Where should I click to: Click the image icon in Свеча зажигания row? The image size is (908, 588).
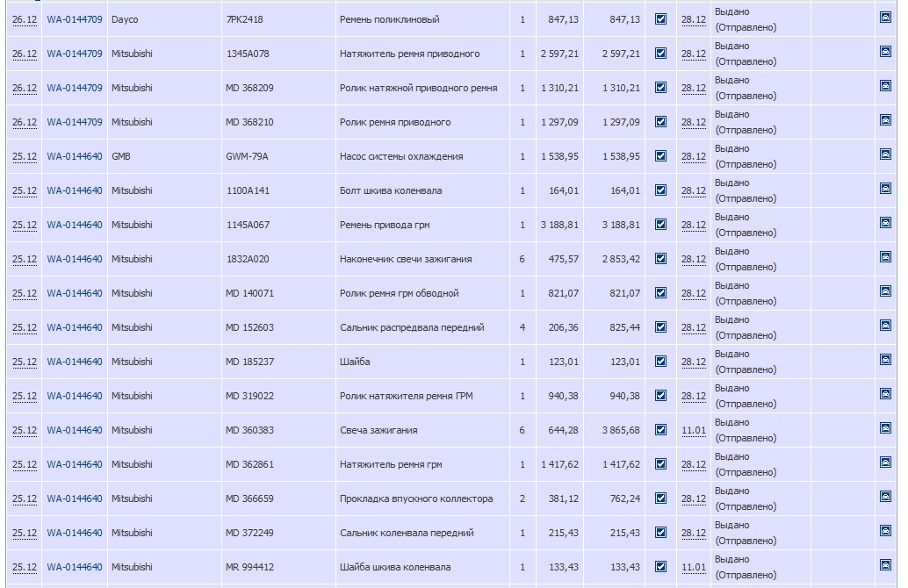(x=885, y=427)
